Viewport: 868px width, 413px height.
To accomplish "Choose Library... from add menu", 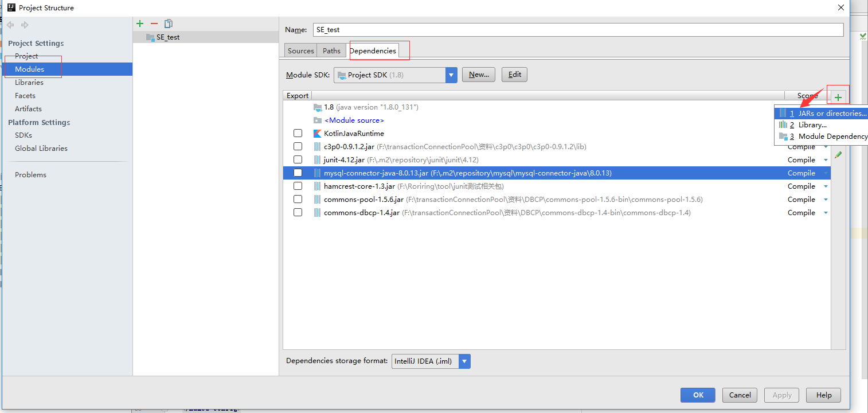I will [821, 125].
